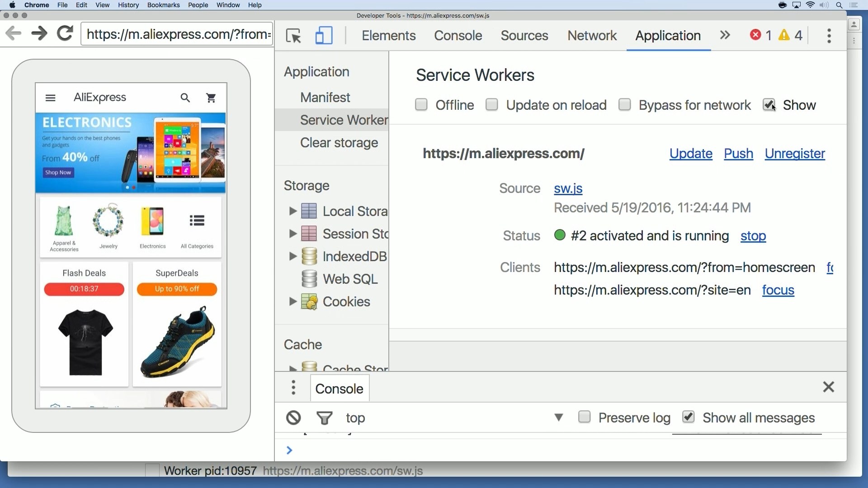868x488 pixels.
Task: Click the console filter funnel icon
Action: (325, 418)
